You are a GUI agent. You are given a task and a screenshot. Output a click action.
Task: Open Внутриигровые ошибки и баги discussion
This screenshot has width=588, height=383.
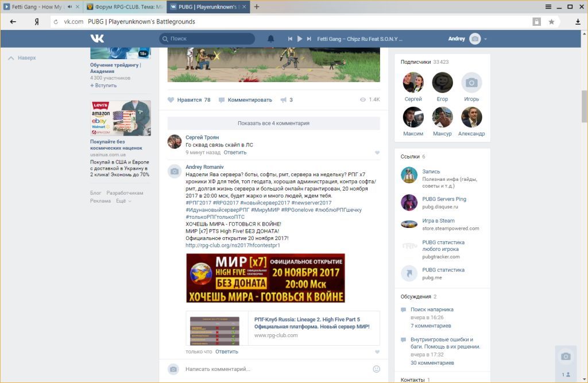[445, 343]
